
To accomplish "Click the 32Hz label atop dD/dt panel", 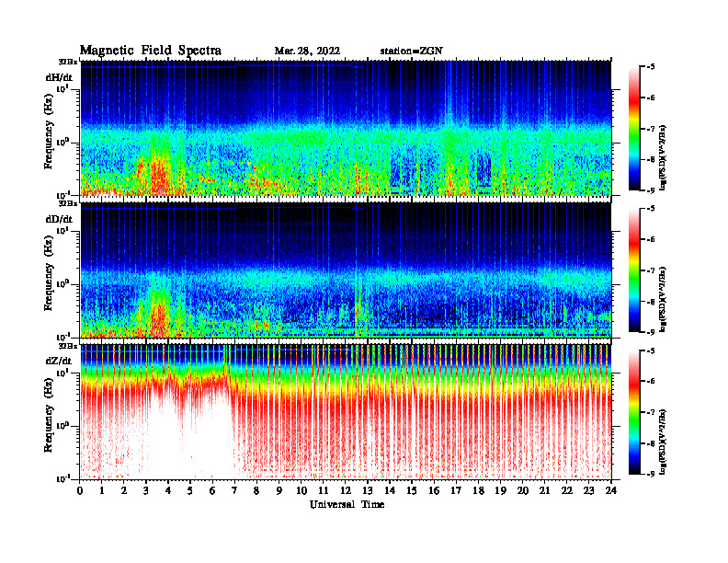I will coord(68,203).
